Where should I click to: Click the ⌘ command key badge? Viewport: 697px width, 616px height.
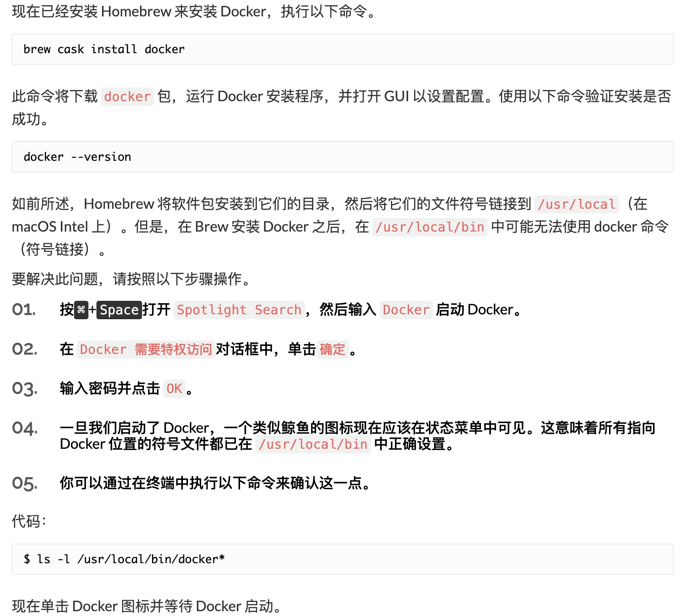tap(81, 310)
